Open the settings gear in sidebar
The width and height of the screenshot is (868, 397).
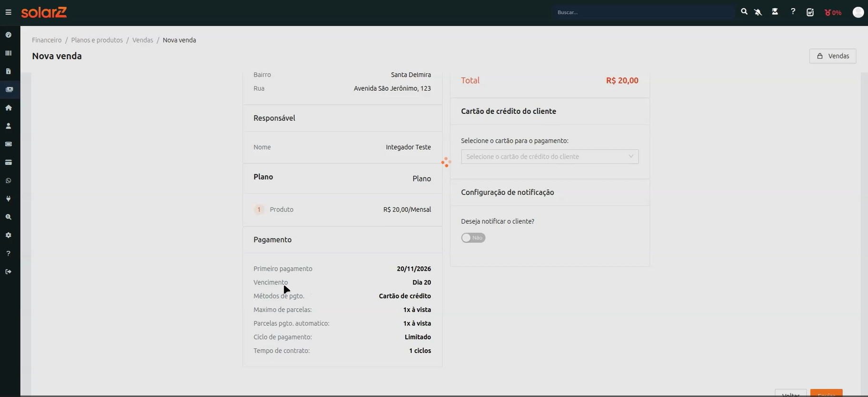click(9, 235)
